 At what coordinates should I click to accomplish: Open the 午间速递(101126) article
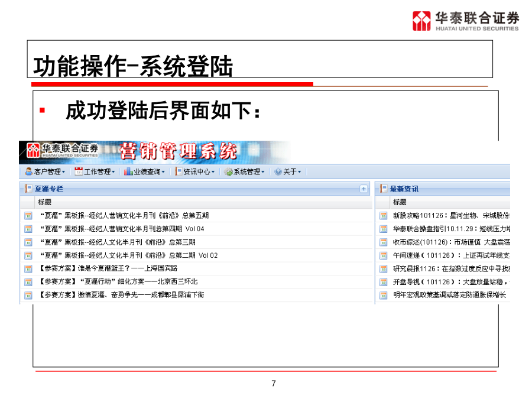(x=451, y=255)
